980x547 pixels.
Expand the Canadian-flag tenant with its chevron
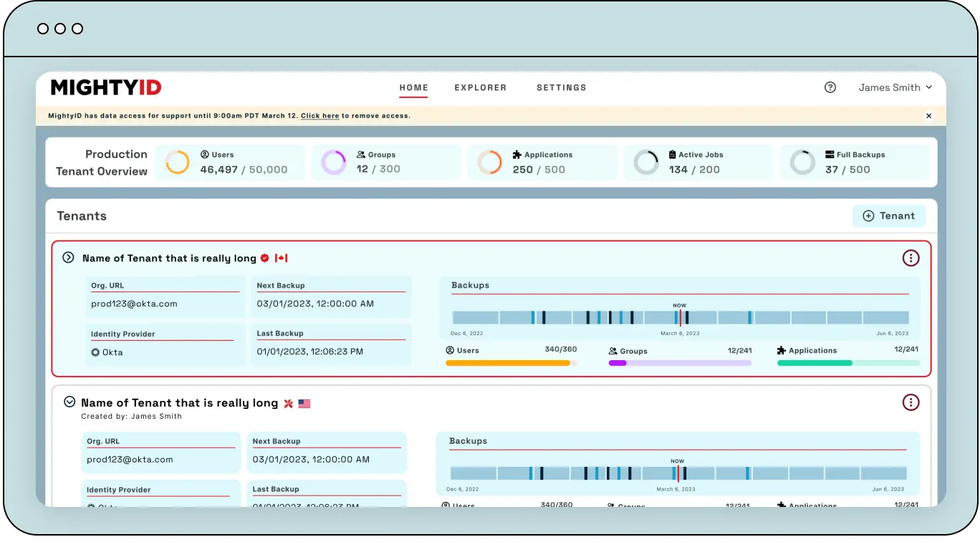click(x=68, y=258)
